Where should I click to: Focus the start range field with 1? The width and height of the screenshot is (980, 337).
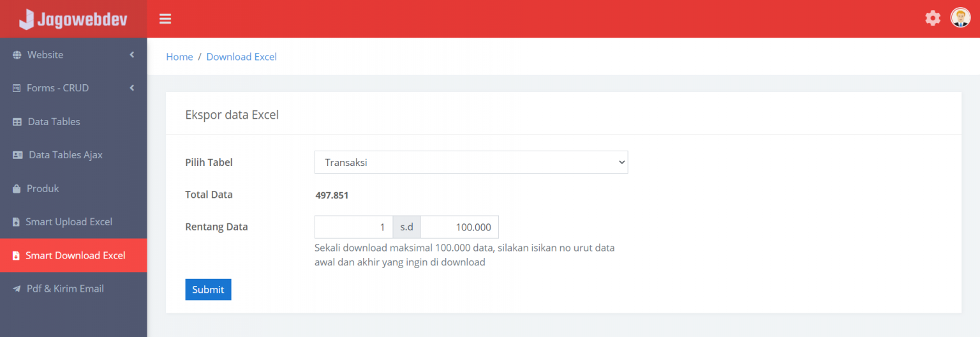pos(353,227)
